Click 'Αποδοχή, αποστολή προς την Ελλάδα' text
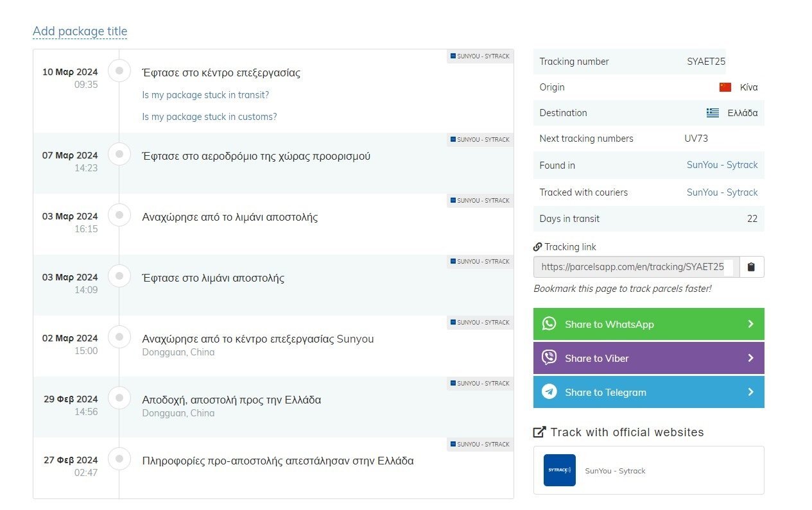 231,400
